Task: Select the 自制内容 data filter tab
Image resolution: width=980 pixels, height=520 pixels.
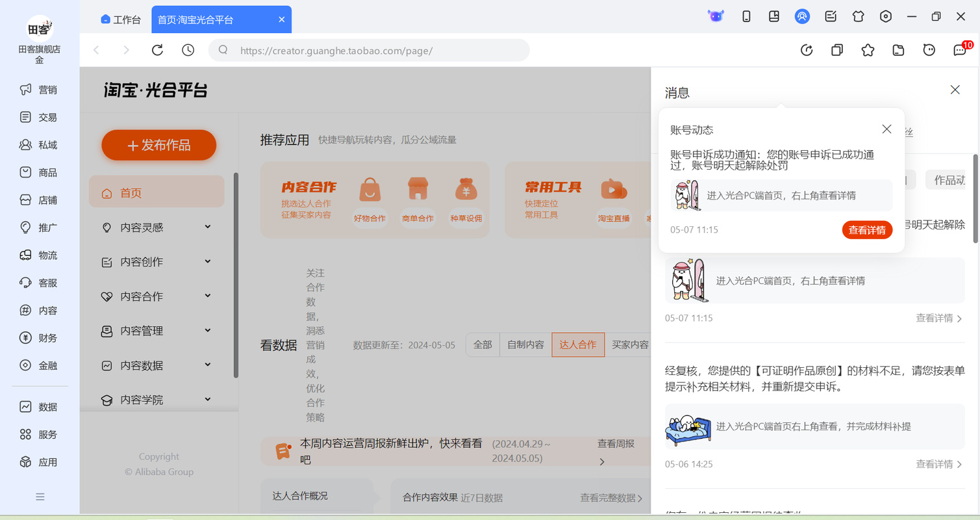Action: click(525, 345)
